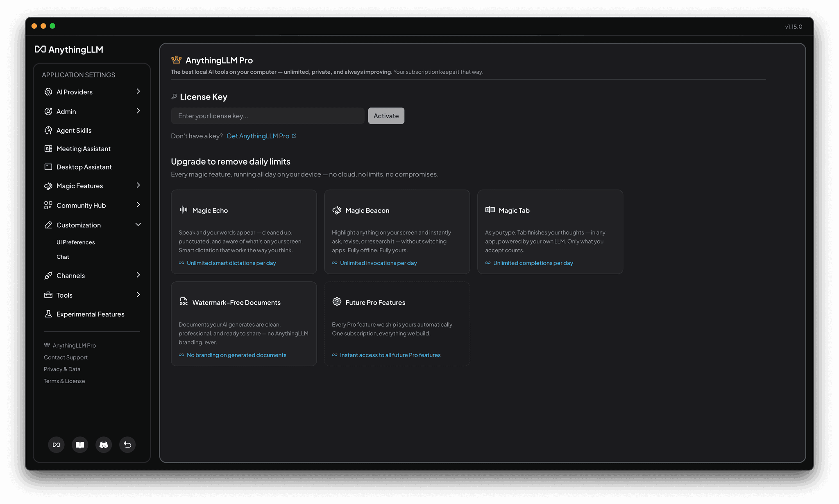Open Terms & License link
Image resolution: width=839 pixels, height=504 pixels.
click(x=64, y=381)
